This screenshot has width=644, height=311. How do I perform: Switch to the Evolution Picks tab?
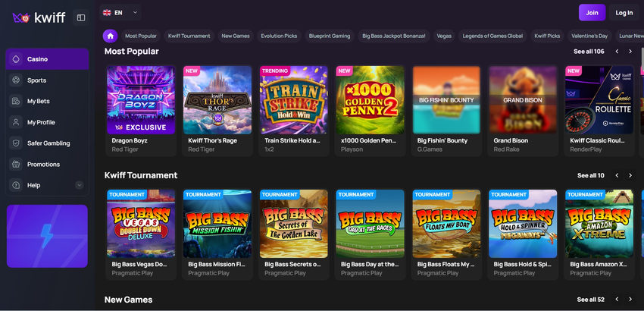click(x=279, y=36)
